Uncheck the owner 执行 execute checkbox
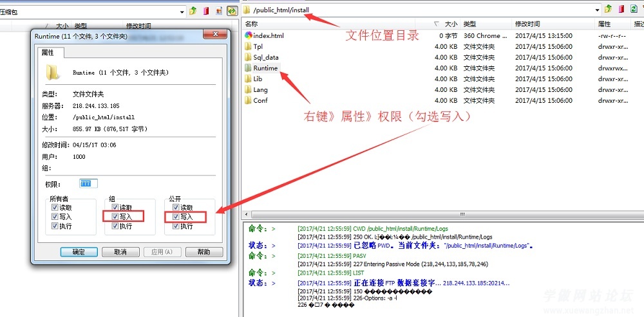The width and height of the screenshot is (644, 317). [55, 226]
